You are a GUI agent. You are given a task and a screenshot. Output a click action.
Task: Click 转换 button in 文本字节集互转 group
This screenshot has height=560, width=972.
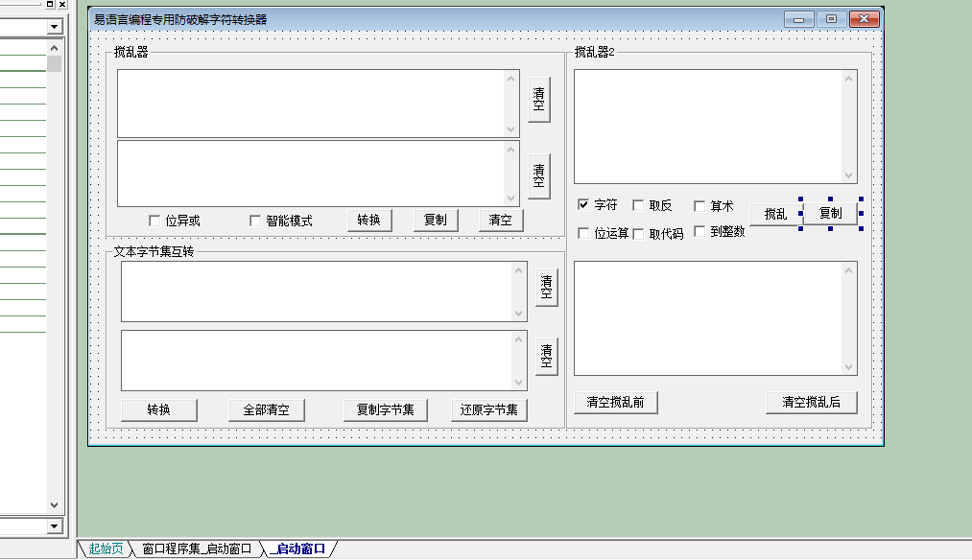[x=158, y=409]
